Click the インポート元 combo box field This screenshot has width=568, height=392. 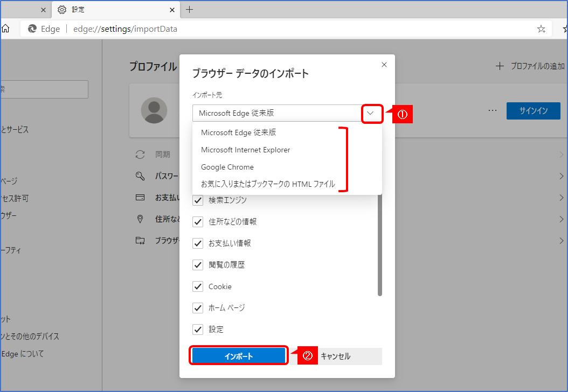[x=287, y=113]
